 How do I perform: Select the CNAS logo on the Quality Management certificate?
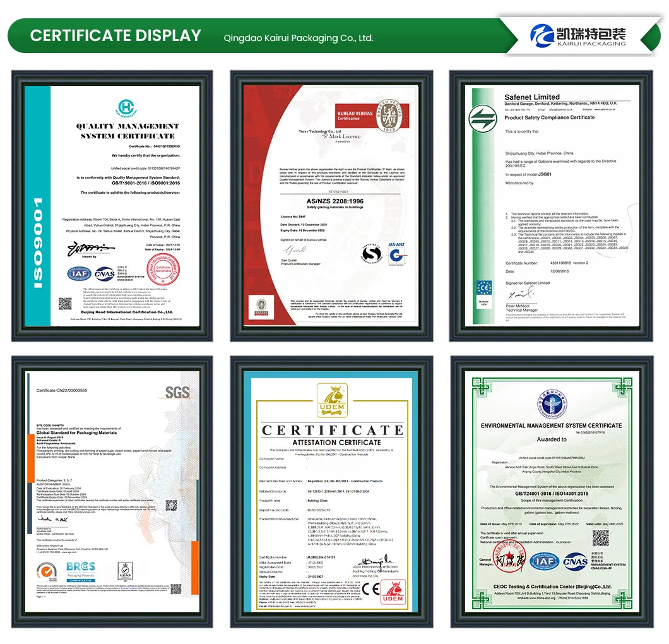[x=105, y=274]
